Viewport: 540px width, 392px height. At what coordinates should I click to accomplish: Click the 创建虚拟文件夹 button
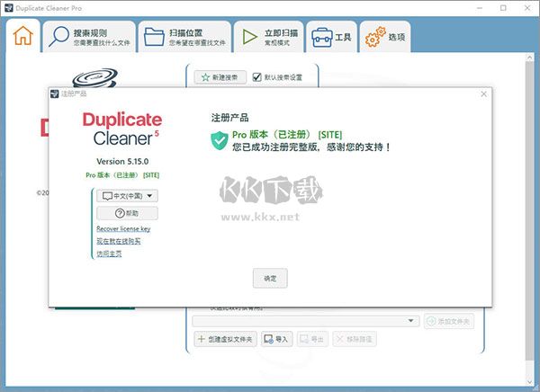coord(226,339)
